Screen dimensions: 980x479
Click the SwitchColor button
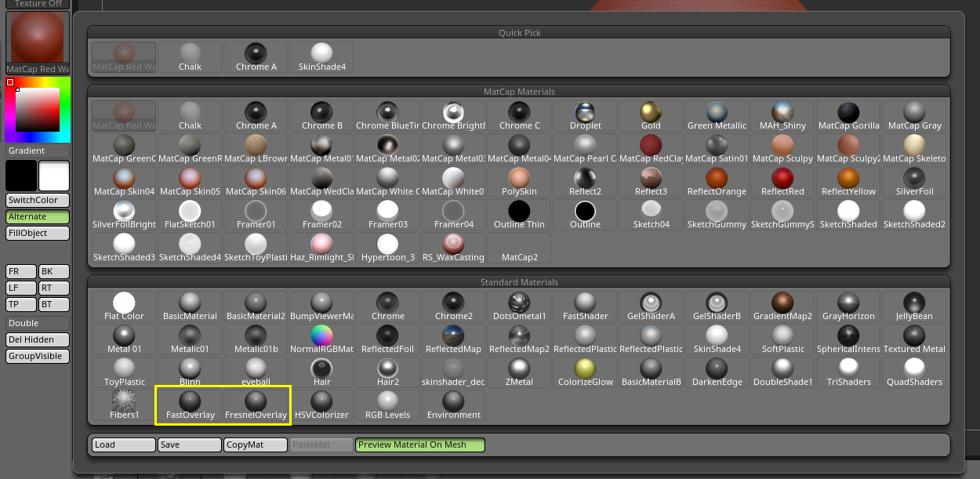[38, 200]
